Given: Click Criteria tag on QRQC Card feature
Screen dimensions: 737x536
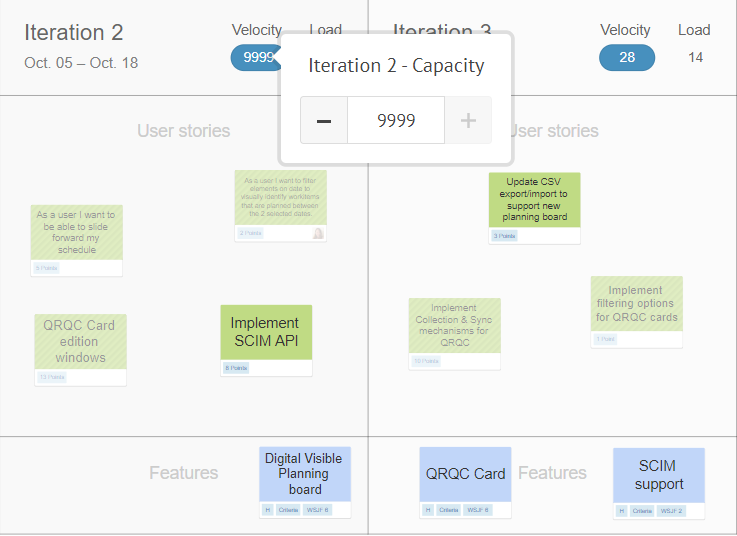Looking at the screenshot, I should pos(449,510).
